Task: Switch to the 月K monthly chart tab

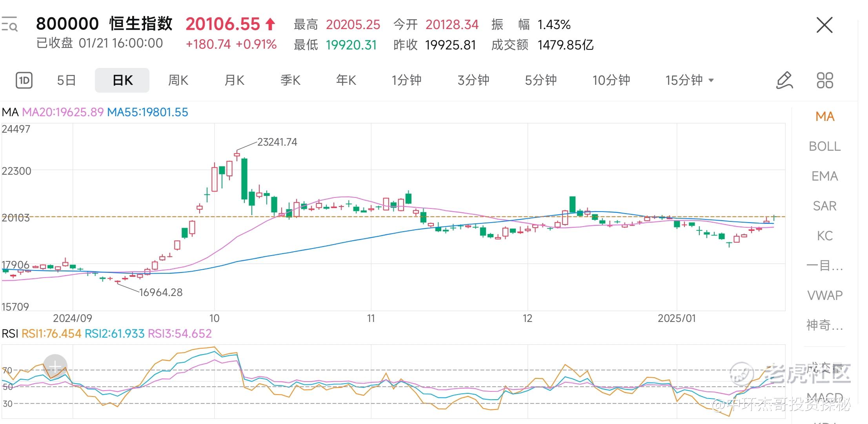Action: point(234,80)
